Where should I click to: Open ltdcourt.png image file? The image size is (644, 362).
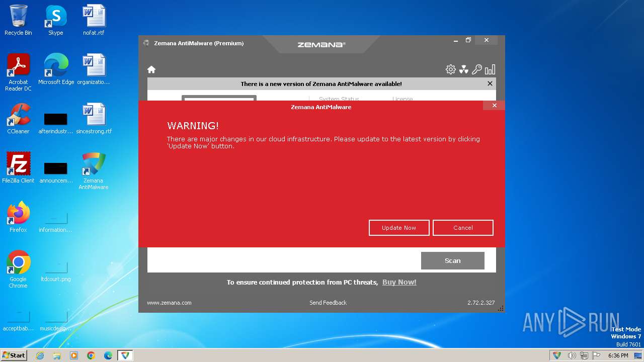pos(56,271)
